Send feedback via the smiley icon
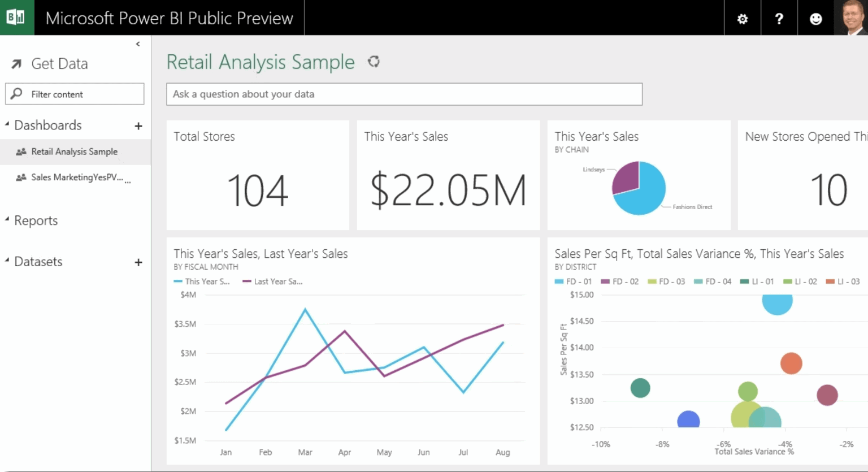Viewport: 868px width, 472px height. [x=816, y=18]
